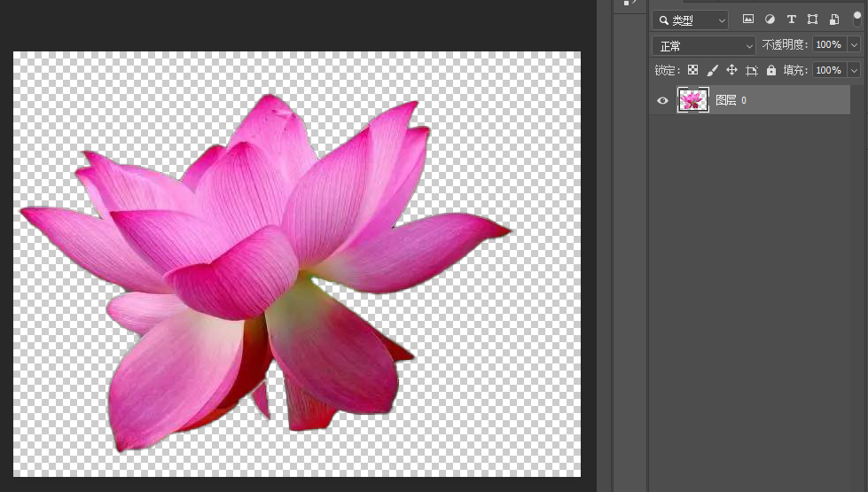Open the 正常 blend mode dropdown
This screenshot has width=868, height=492.
click(703, 45)
